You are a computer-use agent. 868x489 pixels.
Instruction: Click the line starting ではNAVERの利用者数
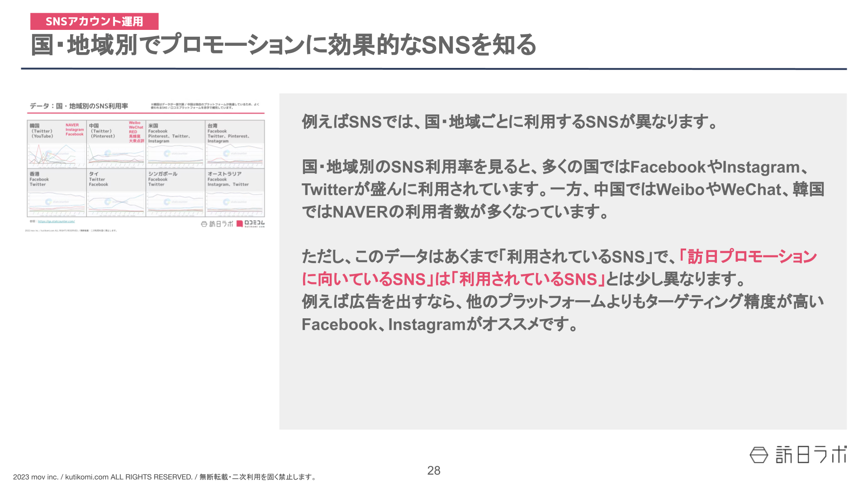click(x=455, y=211)
